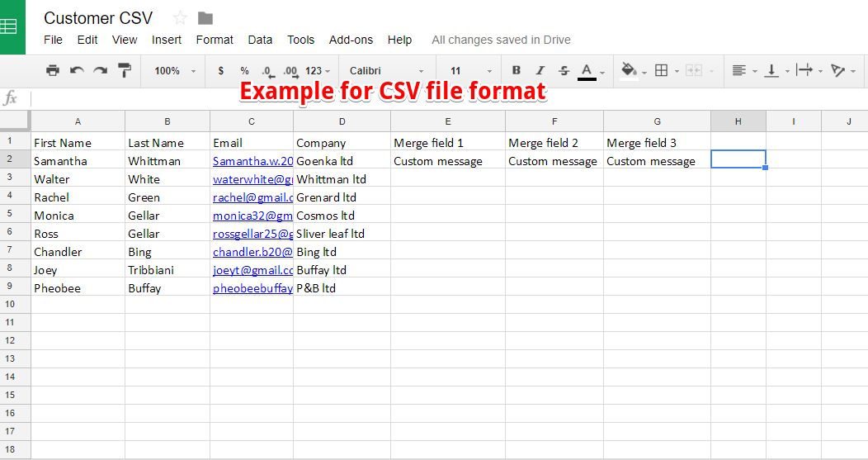Open the Help menu
The image size is (868, 460).
[399, 40]
